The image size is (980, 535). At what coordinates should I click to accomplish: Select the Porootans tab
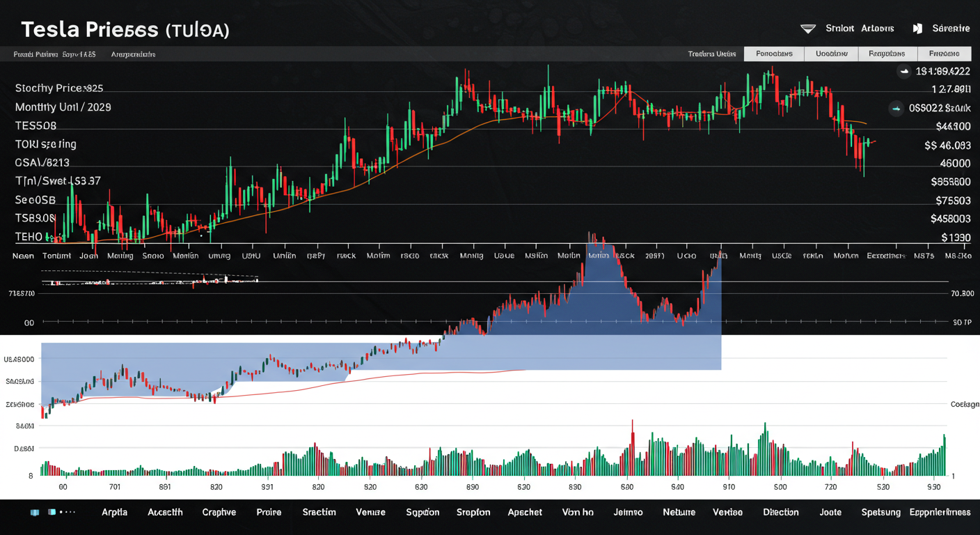774,54
